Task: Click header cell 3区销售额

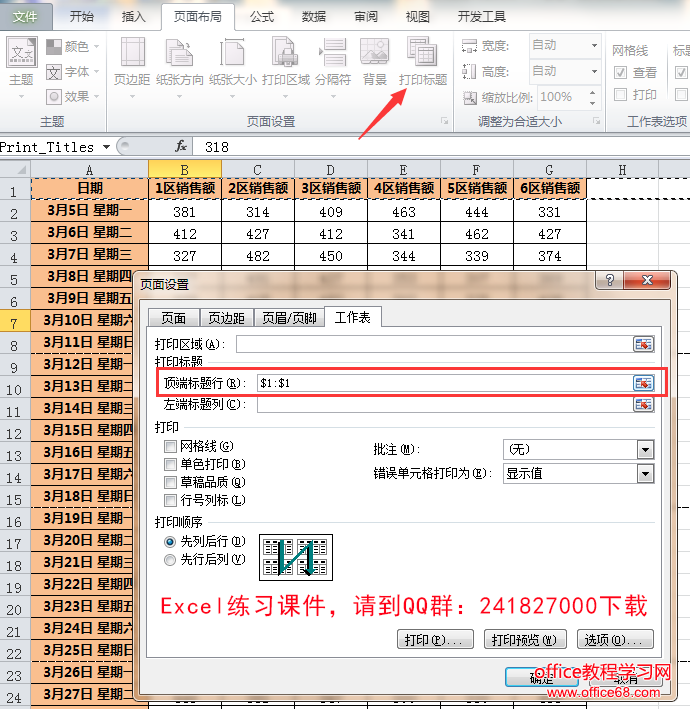Action: coord(331,188)
